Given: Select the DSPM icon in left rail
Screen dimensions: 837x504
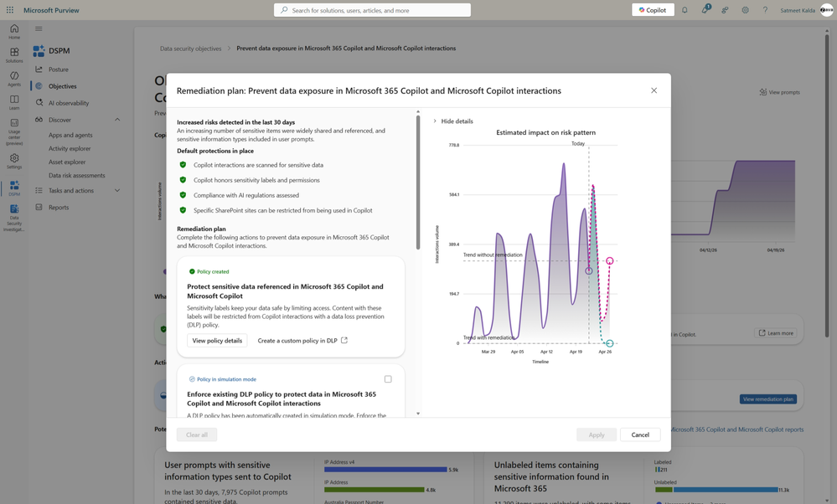Looking at the screenshot, I should click(14, 188).
